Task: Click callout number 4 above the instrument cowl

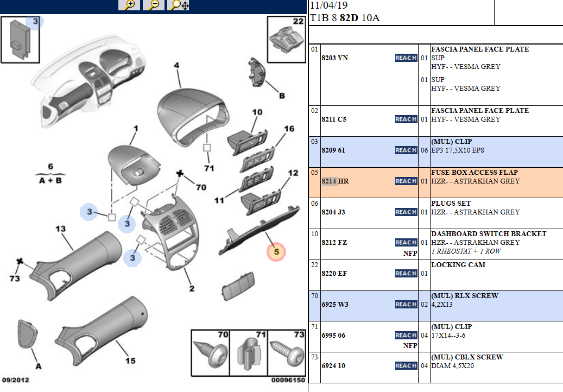Action: click(x=176, y=65)
